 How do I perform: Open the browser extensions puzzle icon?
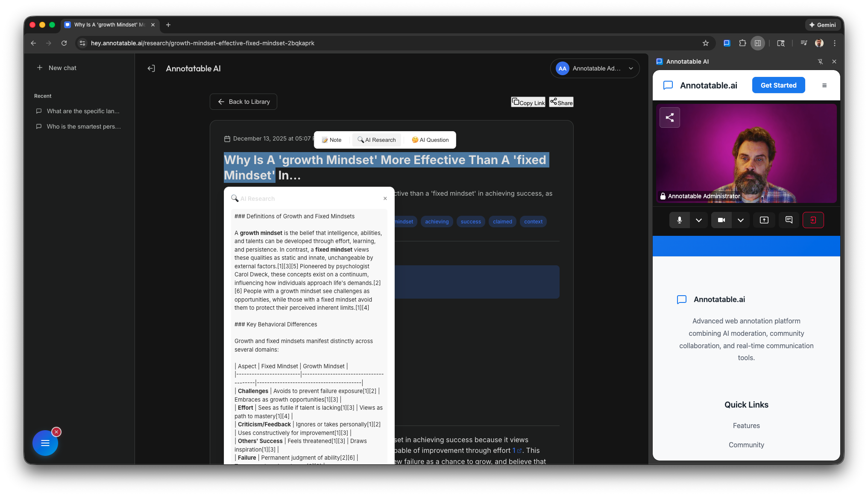pyautogui.click(x=742, y=43)
